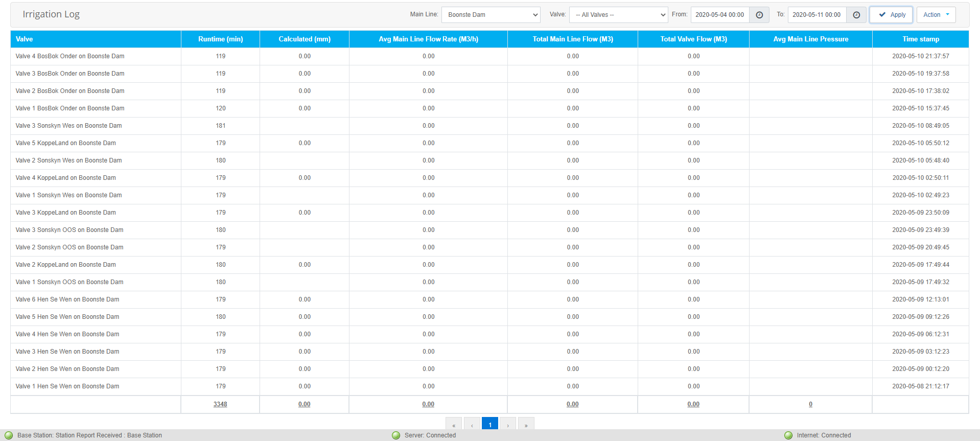
Task: Open the To date clock picker icon
Action: point(856,15)
